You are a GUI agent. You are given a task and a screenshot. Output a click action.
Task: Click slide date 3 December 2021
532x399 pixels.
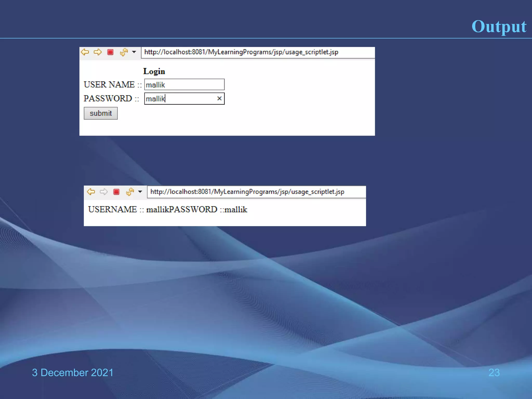73,373
